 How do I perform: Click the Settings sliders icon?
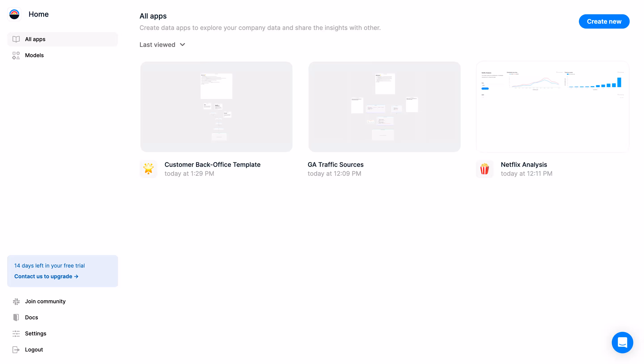pos(16,333)
